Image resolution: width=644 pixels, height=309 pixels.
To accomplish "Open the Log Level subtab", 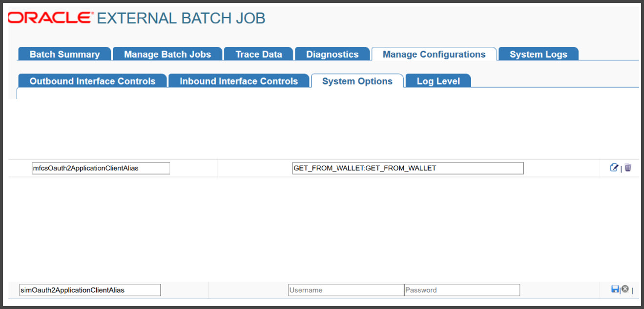I will click(438, 81).
